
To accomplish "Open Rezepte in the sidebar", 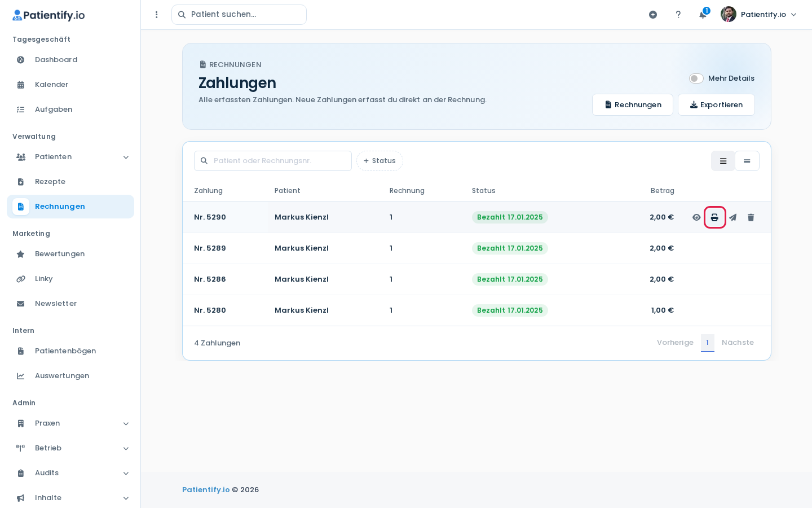I will (70, 182).
